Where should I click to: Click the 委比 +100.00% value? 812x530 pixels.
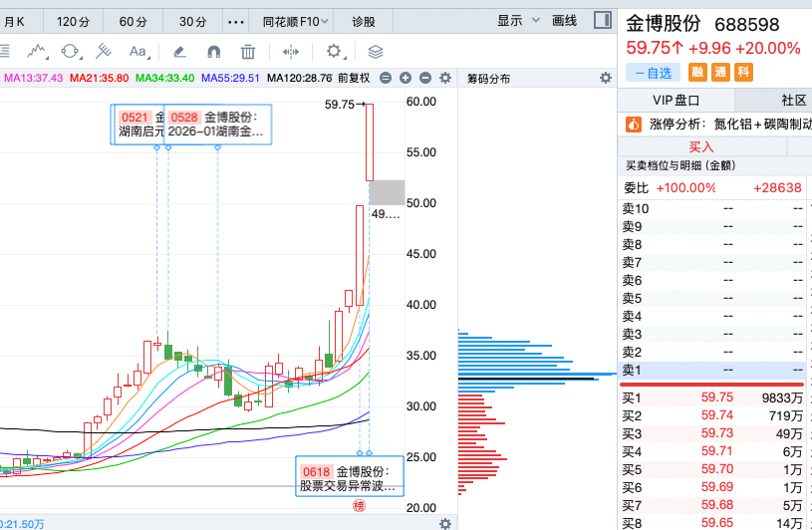point(685,188)
